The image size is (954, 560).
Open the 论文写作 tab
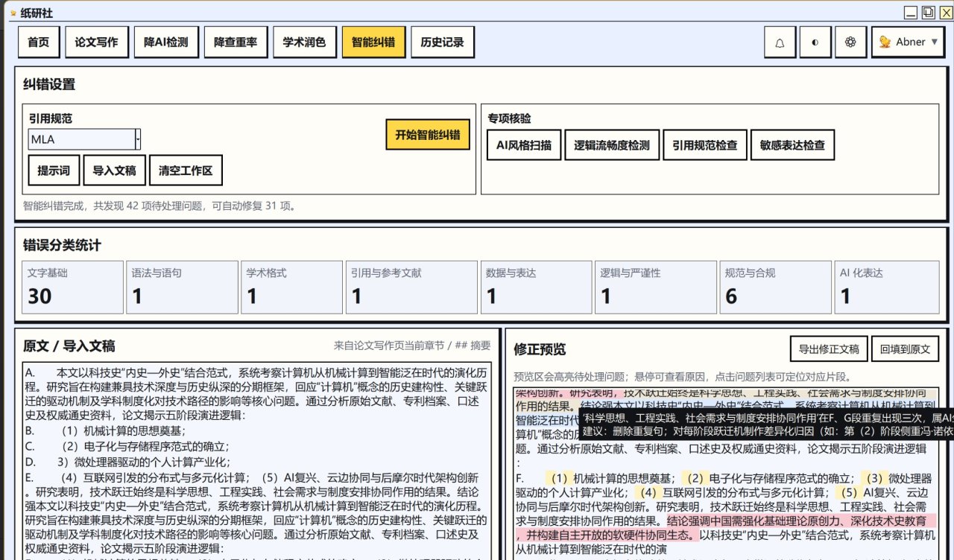97,42
